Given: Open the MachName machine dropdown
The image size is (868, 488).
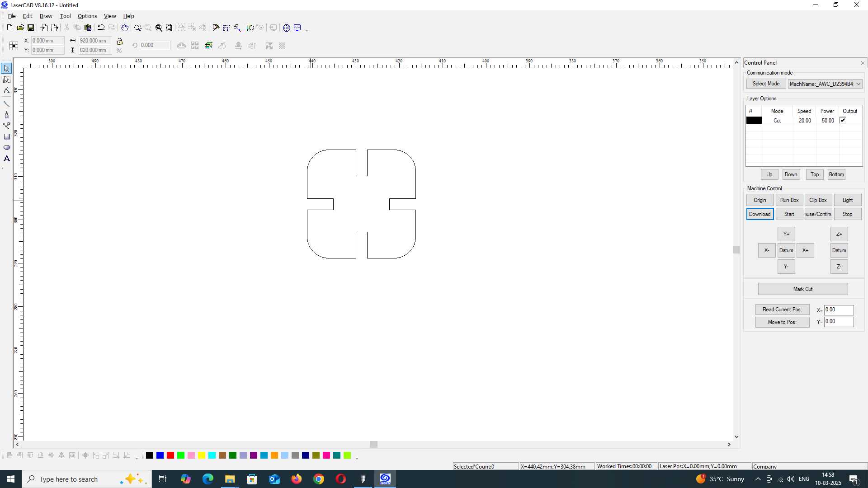Looking at the screenshot, I should point(825,84).
